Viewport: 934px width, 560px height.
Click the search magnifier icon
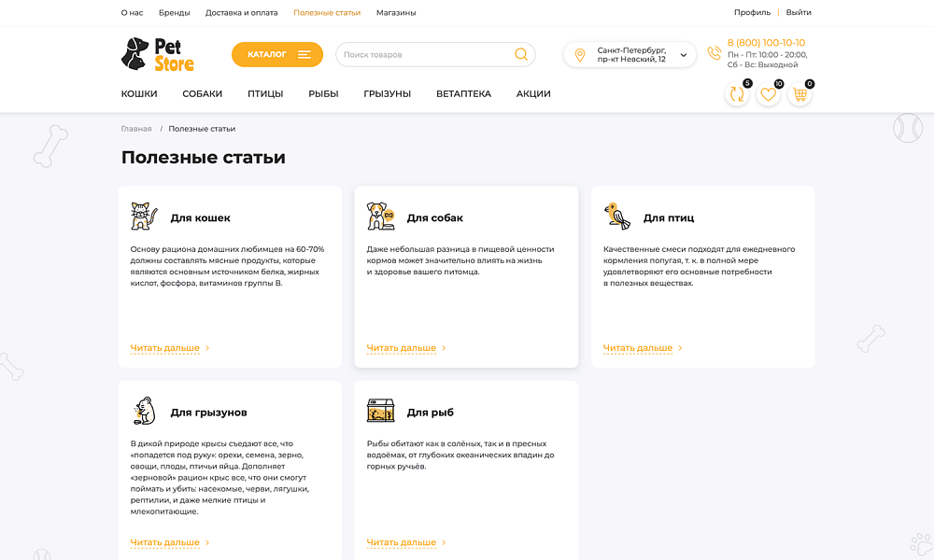coord(520,54)
